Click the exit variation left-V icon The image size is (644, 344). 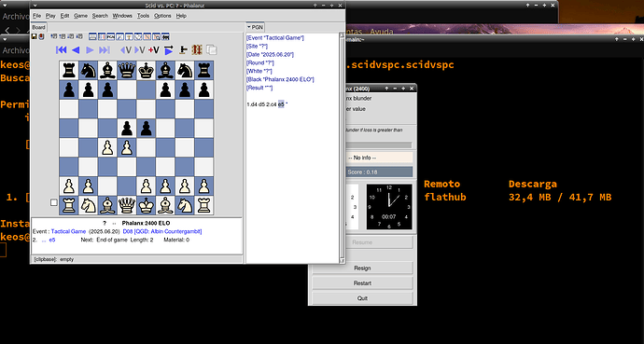click(126, 50)
